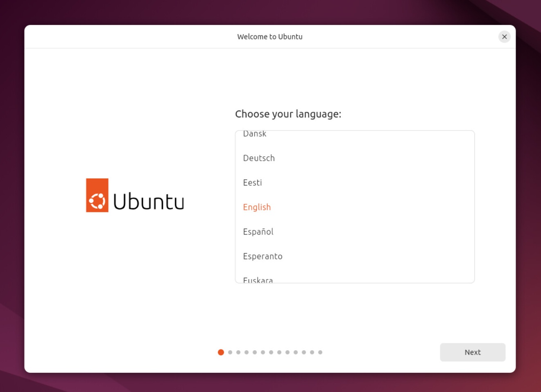Click the orange active page indicator dot
The height and width of the screenshot is (392, 541).
[221, 352]
